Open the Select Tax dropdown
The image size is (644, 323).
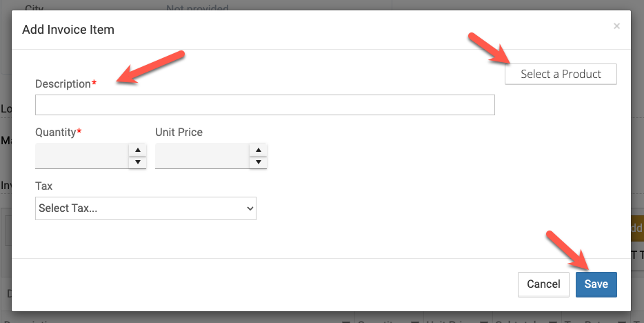[145, 208]
